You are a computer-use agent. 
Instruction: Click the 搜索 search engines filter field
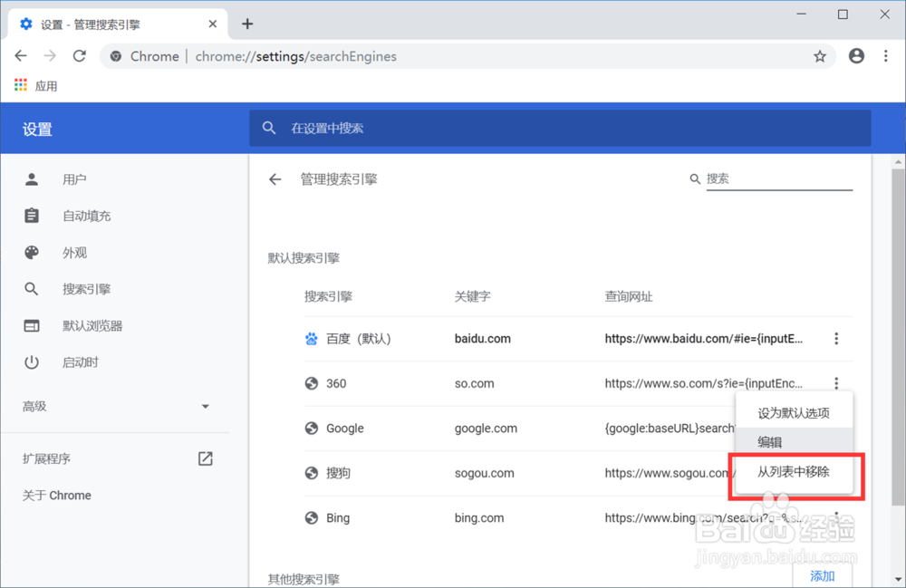click(779, 179)
